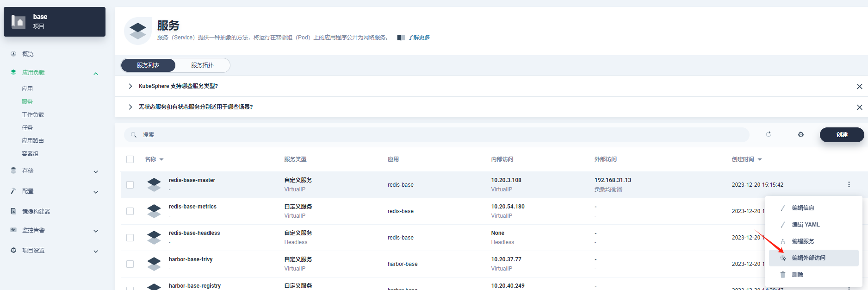Click the 项目设置 gear icon in sidebar

click(13, 250)
